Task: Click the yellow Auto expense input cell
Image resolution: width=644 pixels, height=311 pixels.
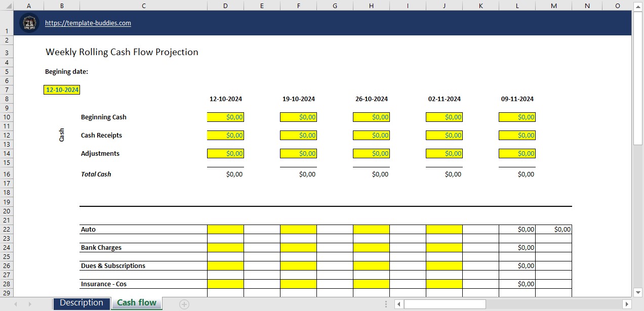Action: coord(225,229)
